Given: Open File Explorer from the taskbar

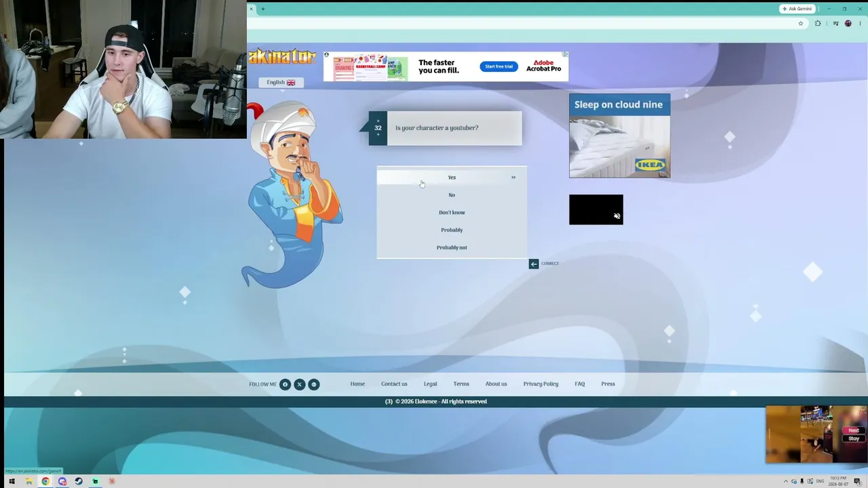Looking at the screenshot, I should (x=28, y=482).
